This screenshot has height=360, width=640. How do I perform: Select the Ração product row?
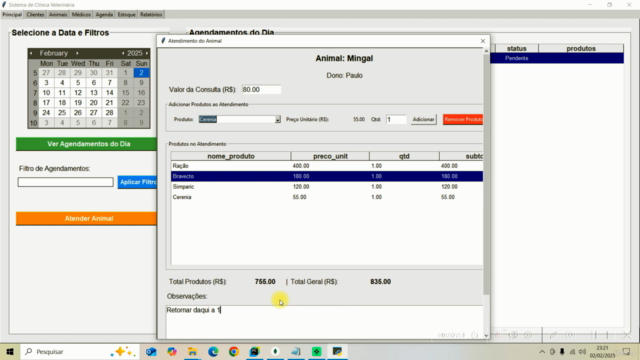point(327,166)
